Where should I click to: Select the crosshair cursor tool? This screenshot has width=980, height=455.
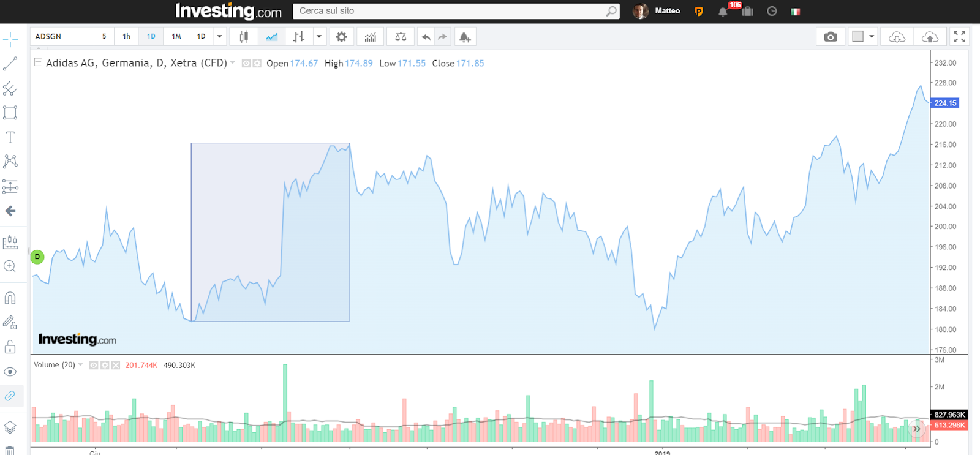click(x=10, y=40)
